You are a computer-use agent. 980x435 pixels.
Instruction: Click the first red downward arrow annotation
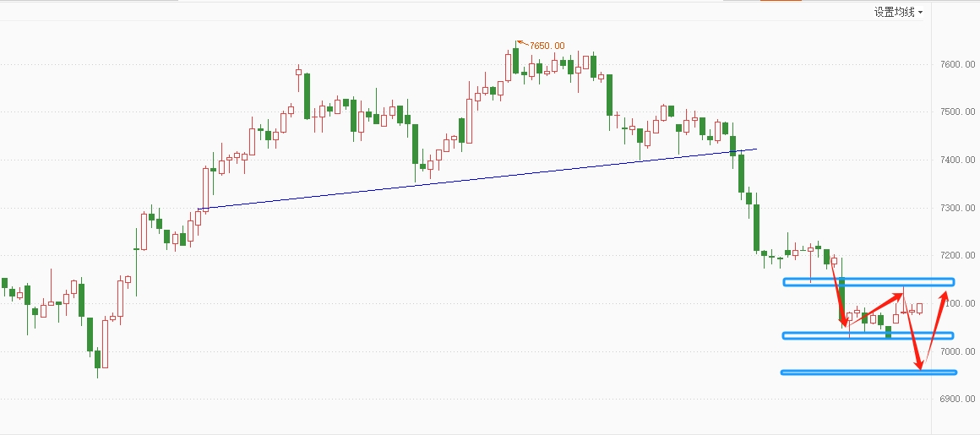tap(838, 291)
